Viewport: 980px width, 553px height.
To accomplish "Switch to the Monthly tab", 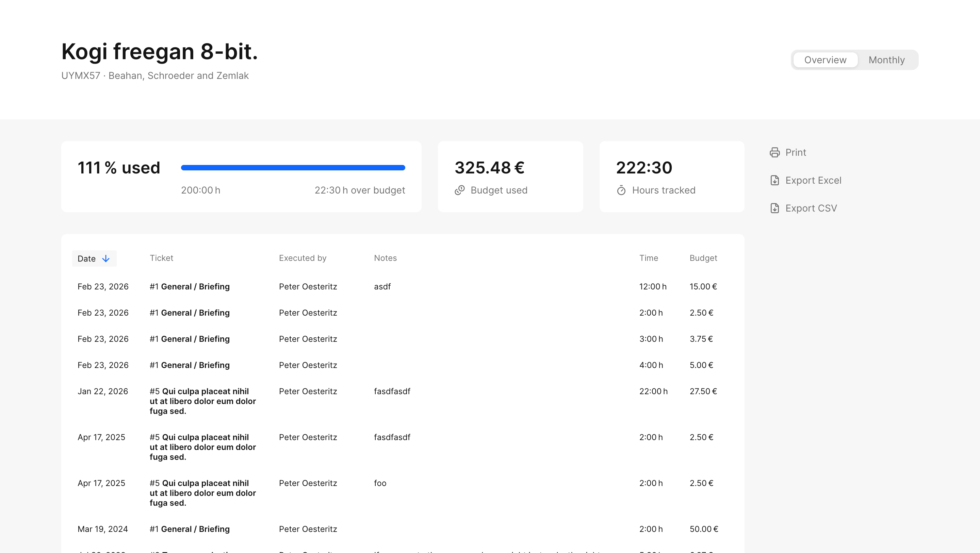I will [x=886, y=60].
